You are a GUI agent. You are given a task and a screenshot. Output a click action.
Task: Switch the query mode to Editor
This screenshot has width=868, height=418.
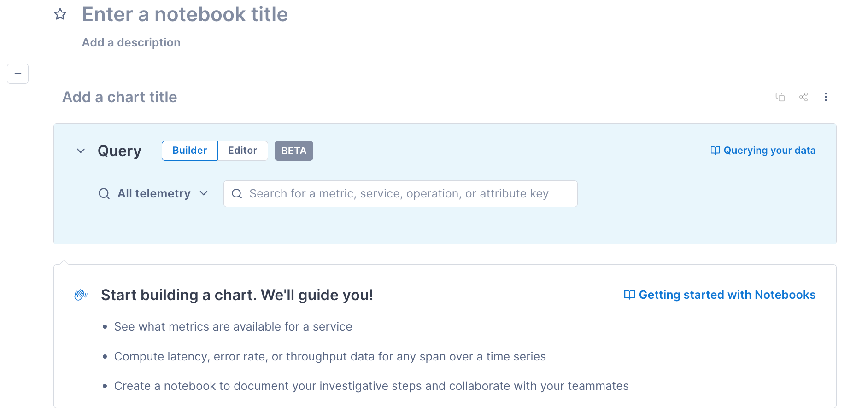242,150
